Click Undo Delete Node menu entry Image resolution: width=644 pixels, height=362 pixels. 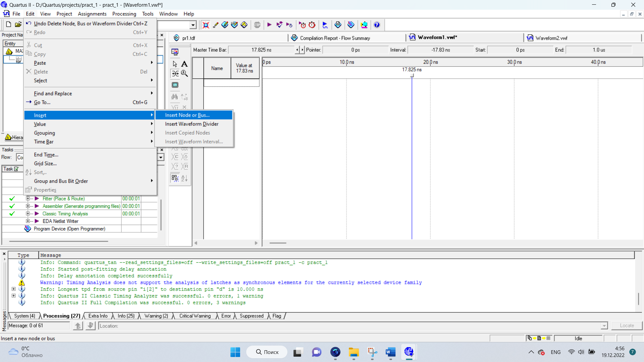(x=91, y=23)
